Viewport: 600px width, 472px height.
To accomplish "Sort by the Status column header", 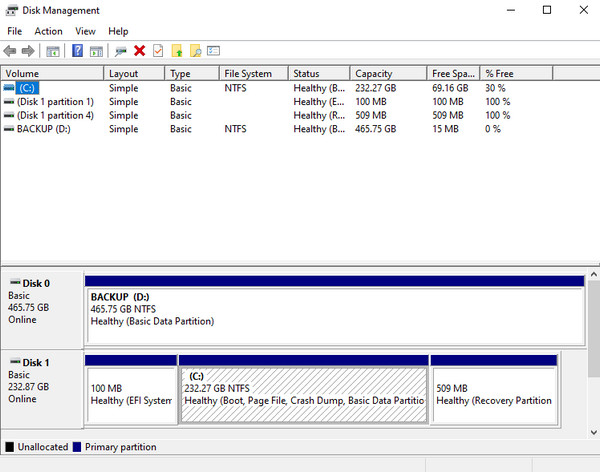I will click(319, 73).
